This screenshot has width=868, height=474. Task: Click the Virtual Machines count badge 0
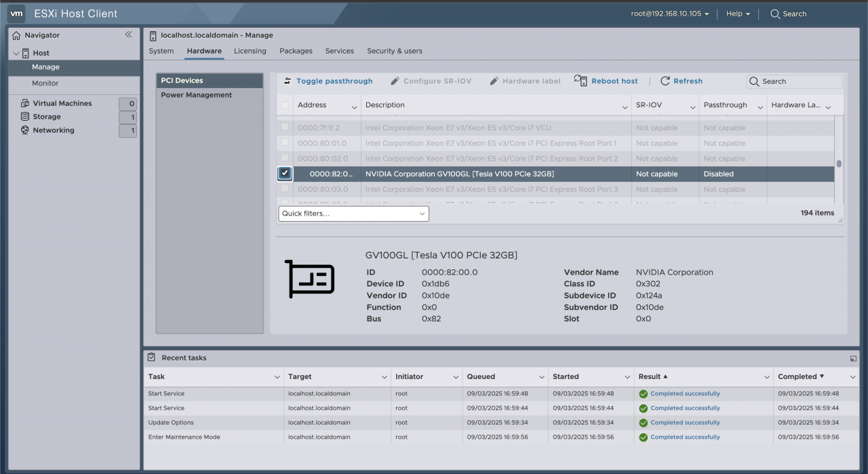point(127,104)
